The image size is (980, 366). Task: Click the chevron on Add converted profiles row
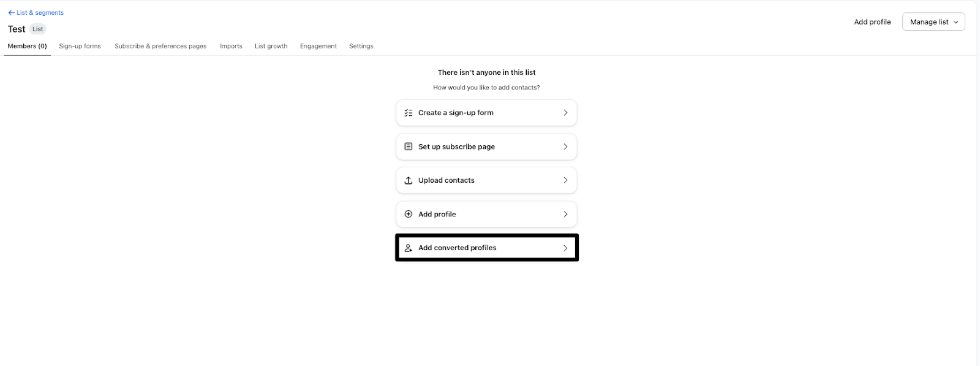565,248
